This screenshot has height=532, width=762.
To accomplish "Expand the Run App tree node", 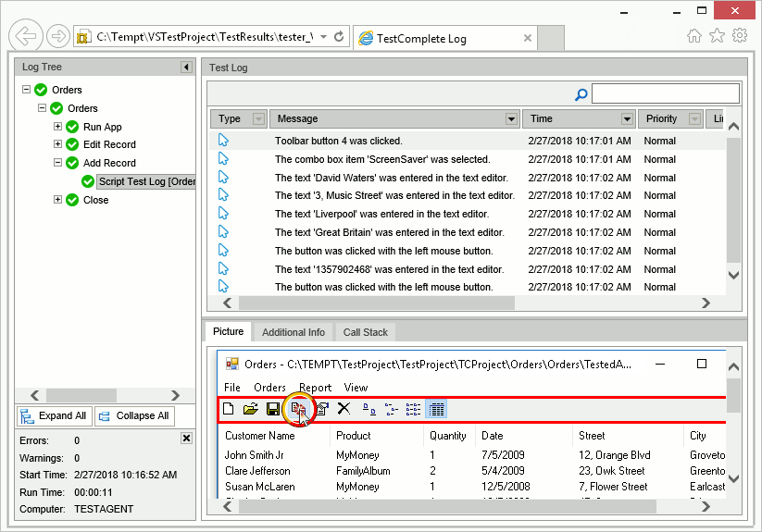I will (58, 127).
